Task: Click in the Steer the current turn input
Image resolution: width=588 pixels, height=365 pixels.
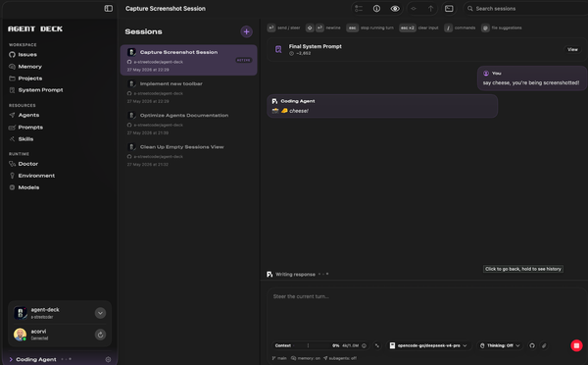Action: (426, 312)
